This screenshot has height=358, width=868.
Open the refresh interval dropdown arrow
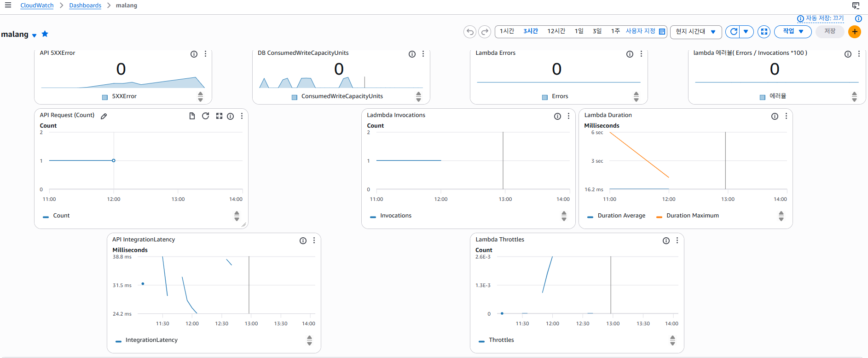pos(746,31)
